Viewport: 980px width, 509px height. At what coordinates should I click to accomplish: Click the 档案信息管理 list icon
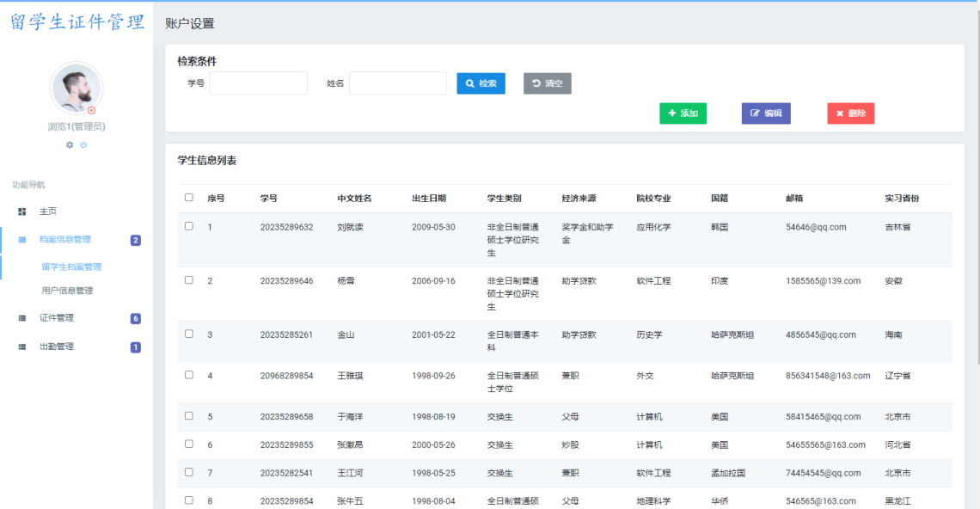tap(21, 241)
